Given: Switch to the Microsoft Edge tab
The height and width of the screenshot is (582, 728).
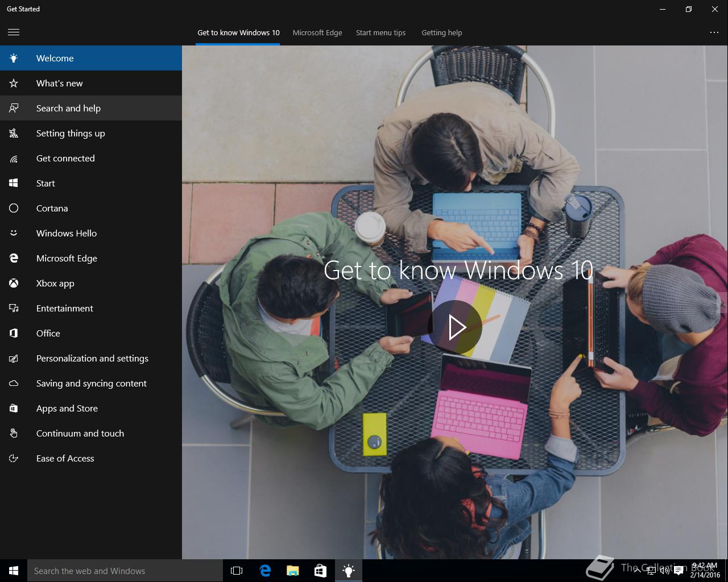Looking at the screenshot, I should (317, 33).
